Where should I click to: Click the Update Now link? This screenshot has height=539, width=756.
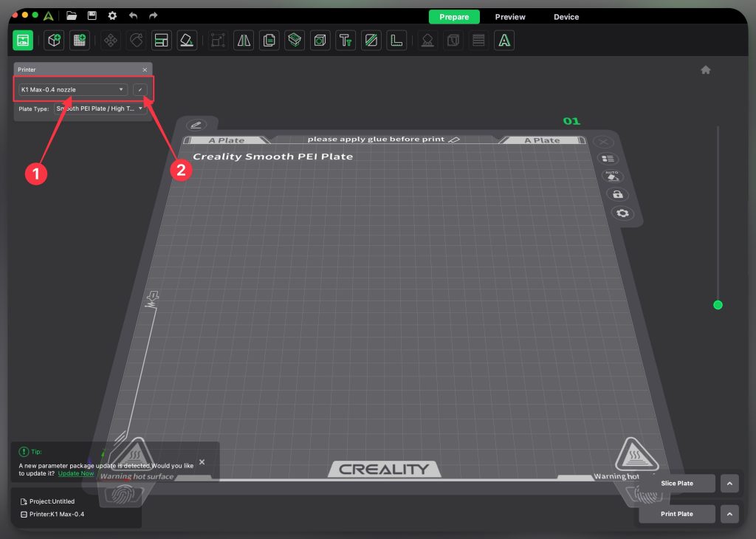(76, 473)
